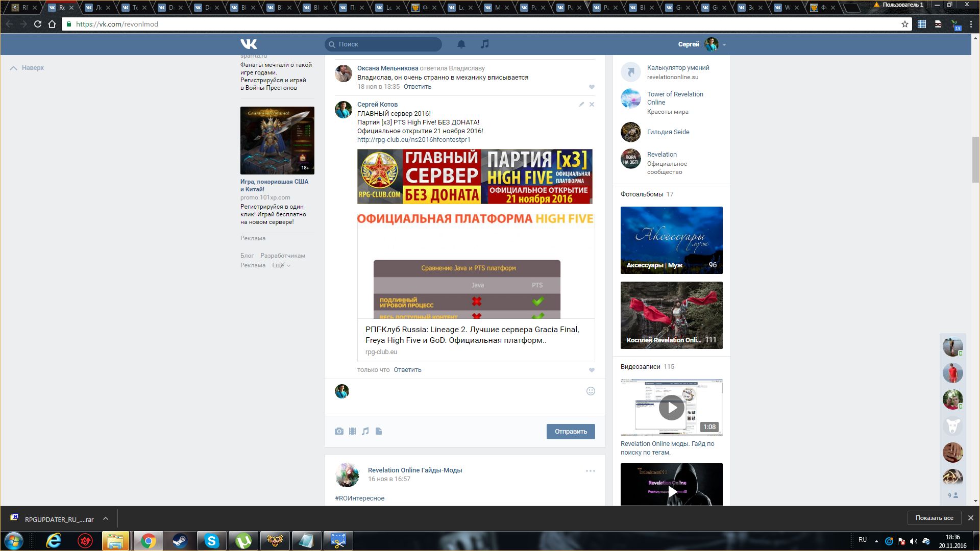
Task: Open VK music player icon
Action: 485,44
